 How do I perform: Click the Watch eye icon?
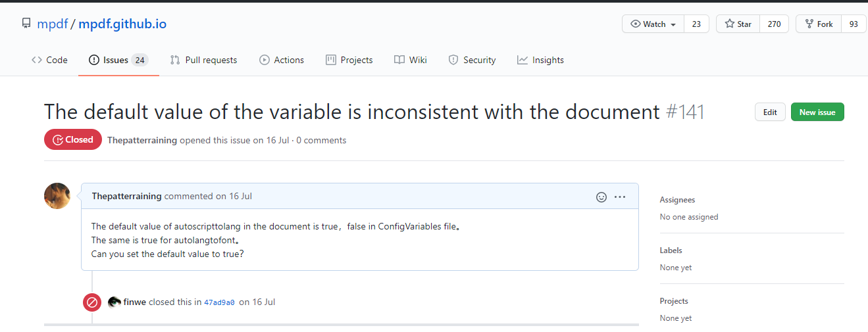636,24
